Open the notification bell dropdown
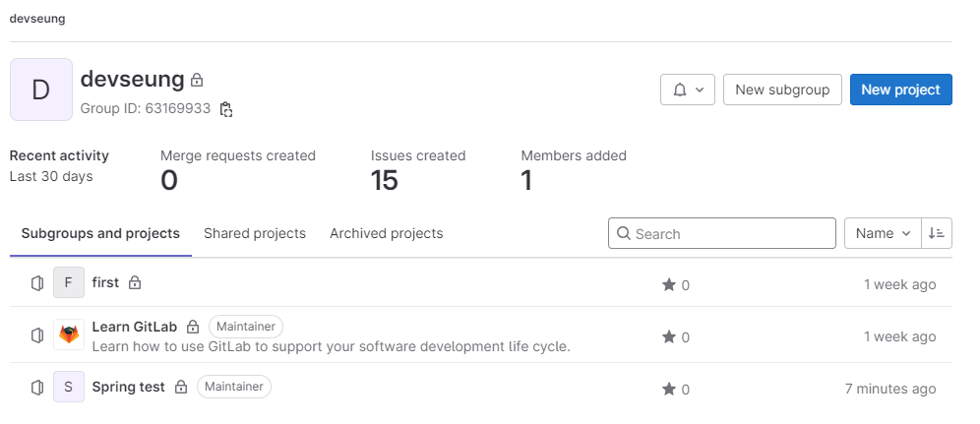Viewport: 980px width, 424px height. (688, 90)
